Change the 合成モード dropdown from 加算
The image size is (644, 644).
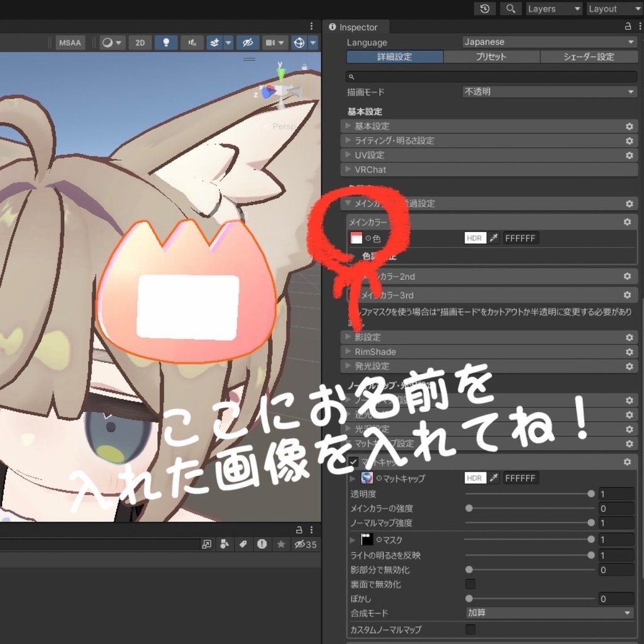[x=547, y=613]
